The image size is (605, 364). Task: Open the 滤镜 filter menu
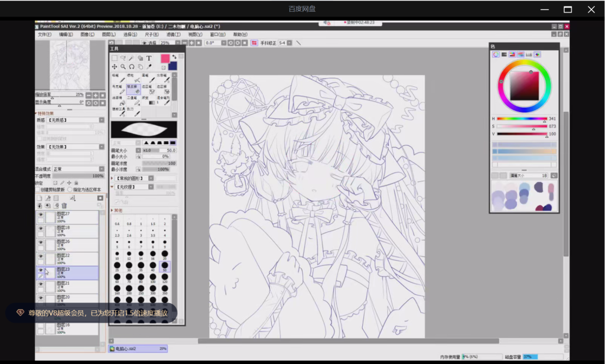pos(173,34)
